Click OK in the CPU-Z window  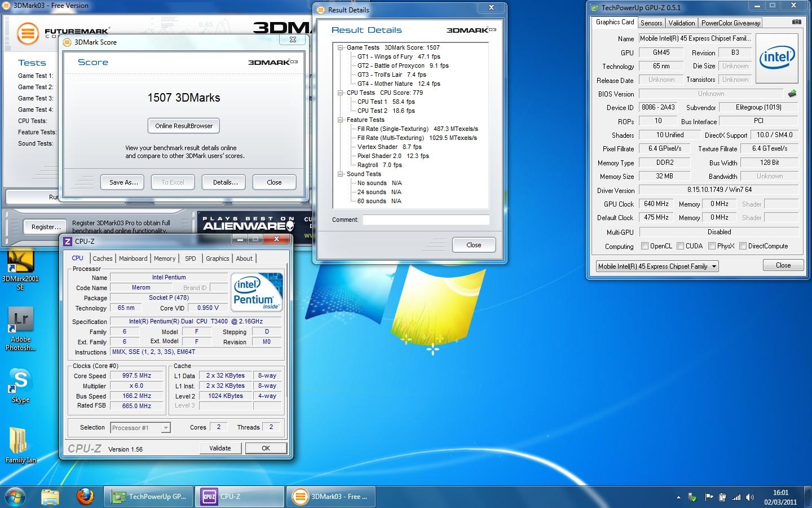266,448
